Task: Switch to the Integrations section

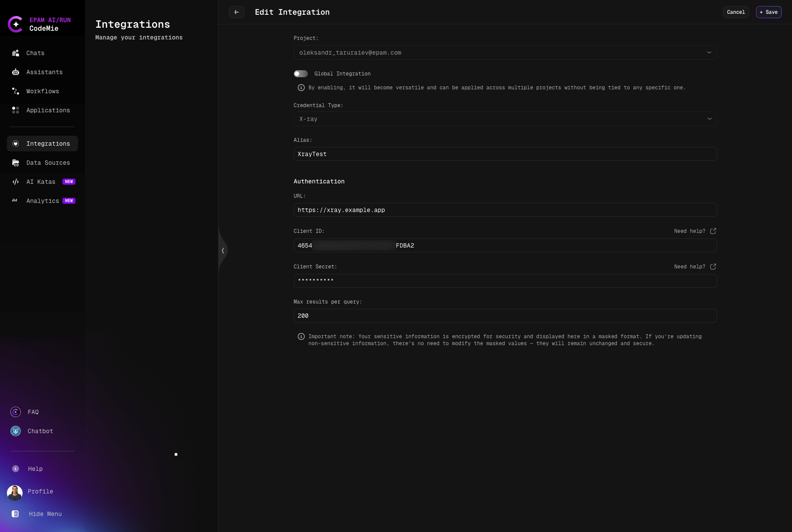Action: coord(48,144)
